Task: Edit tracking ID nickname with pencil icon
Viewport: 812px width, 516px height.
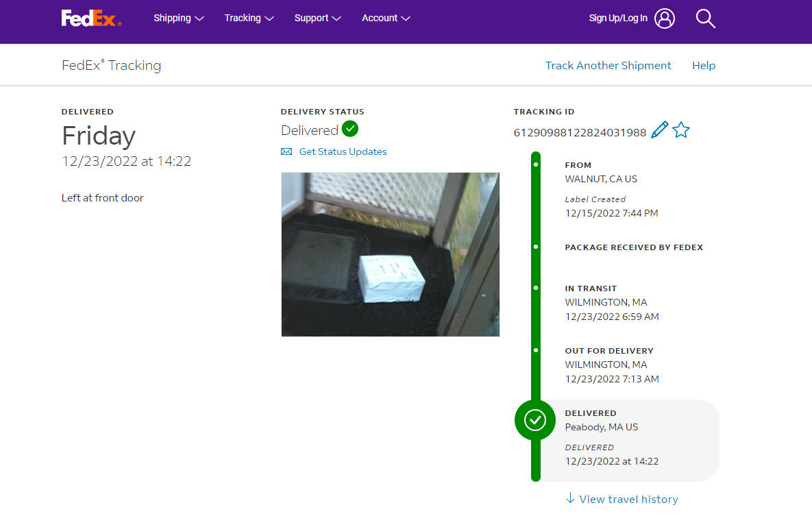Action: (659, 130)
